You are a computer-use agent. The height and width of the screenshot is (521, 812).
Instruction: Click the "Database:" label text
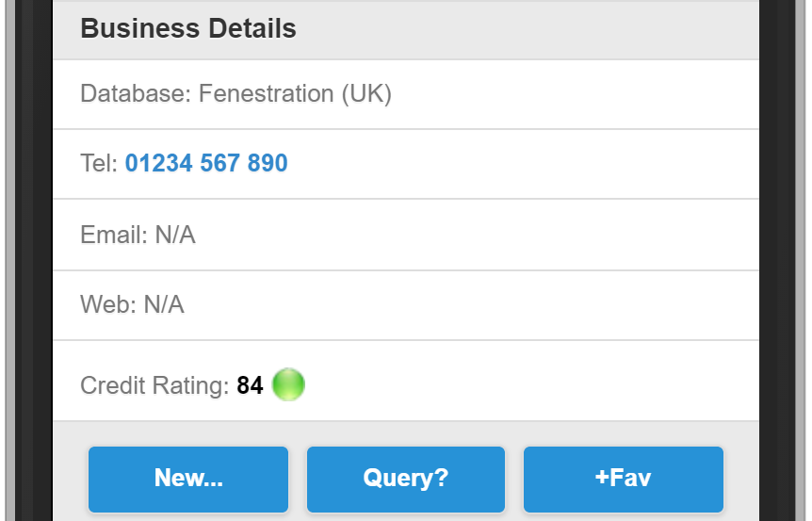pos(136,94)
